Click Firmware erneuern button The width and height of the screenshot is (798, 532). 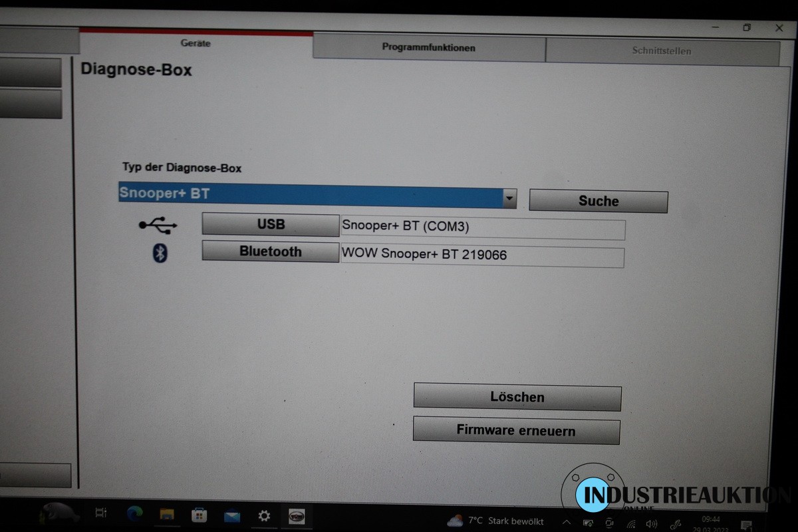pos(516,430)
